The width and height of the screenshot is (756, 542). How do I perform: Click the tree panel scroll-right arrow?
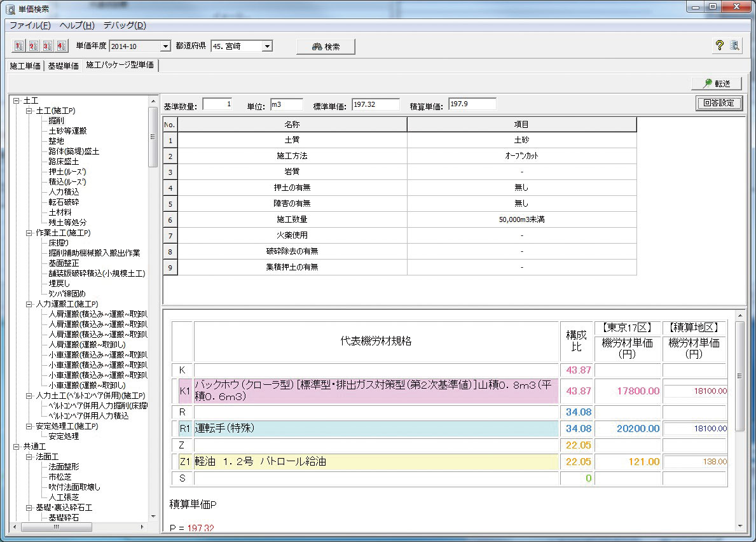pos(142,527)
